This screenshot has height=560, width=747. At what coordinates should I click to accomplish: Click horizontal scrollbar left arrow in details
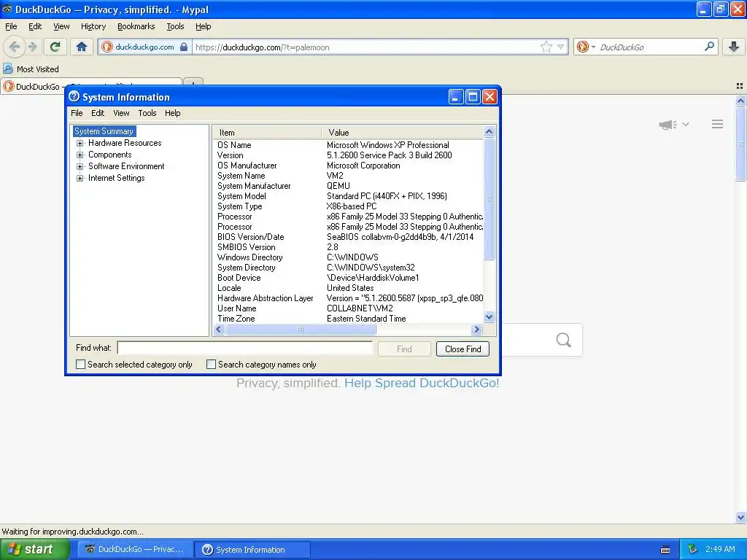219,329
